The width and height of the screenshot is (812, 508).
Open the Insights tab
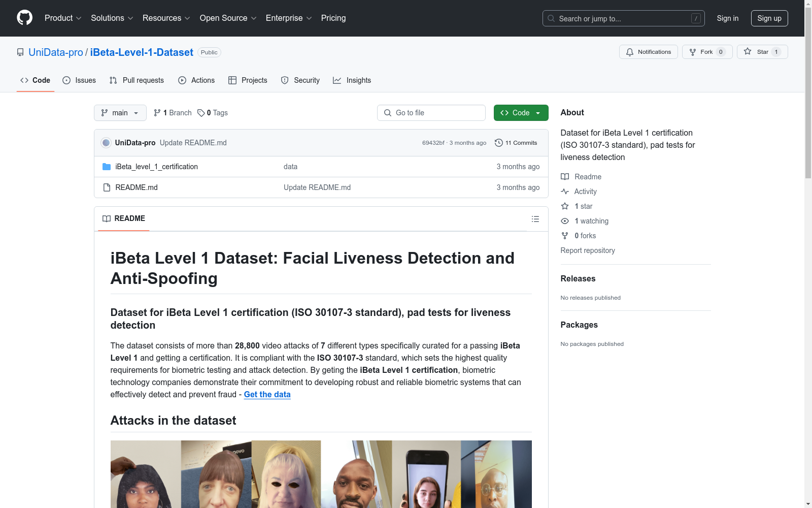[352, 80]
